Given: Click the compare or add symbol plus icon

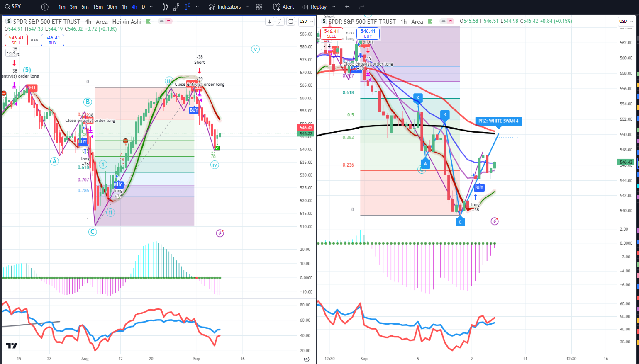Looking at the screenshot, I should point(45,7).
